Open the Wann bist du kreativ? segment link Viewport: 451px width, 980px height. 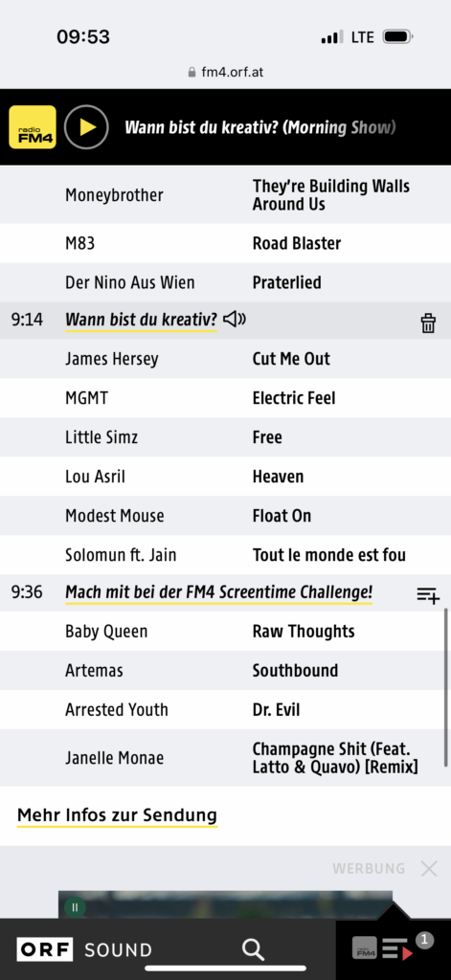(x=142, y=320)
